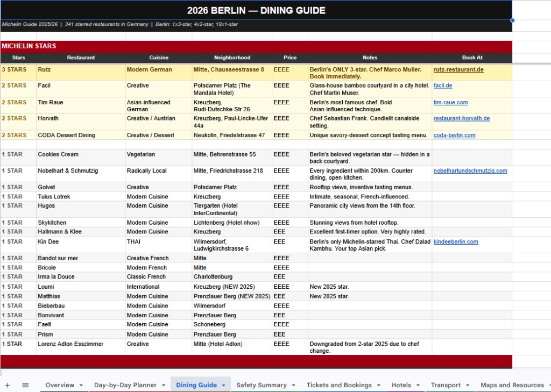Select the 'CODA Dessert Dining' cell
This screenshot has width=551, height=392.
(x=81, y=135)
